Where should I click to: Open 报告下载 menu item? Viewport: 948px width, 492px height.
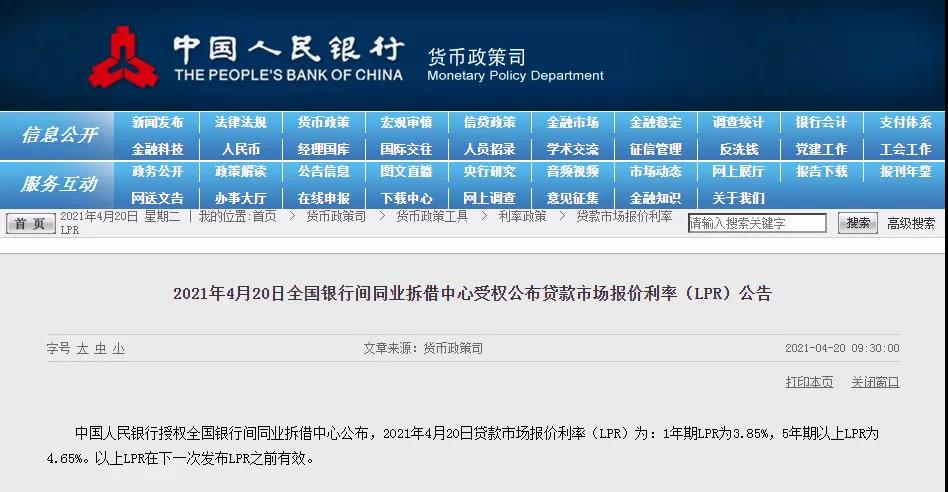pos(822,172)
